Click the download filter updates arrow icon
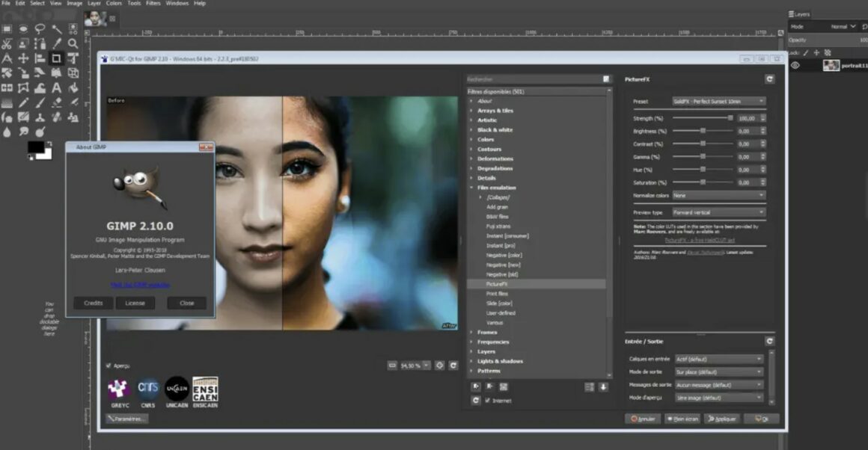Screen dimensions: 868x450 (603, 387)
